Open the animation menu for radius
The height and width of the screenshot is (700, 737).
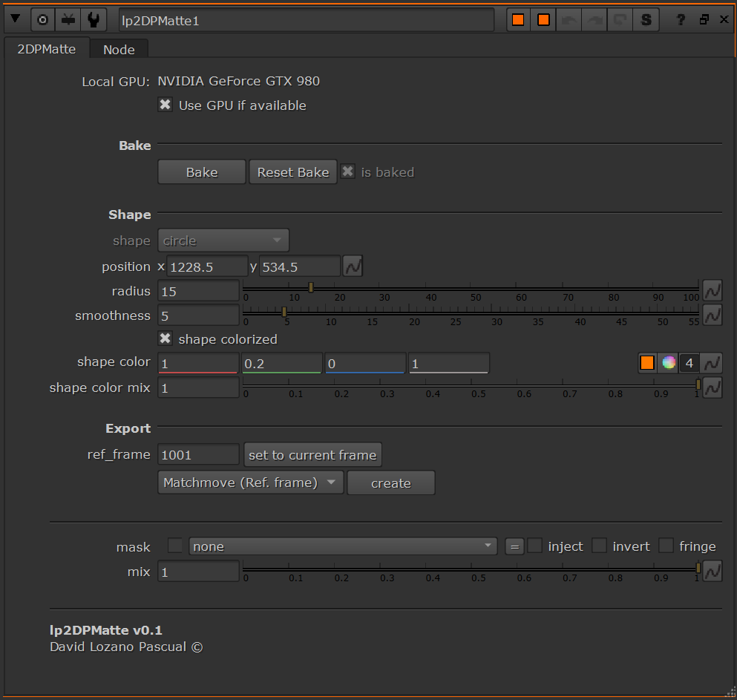(x=713, y=290)
